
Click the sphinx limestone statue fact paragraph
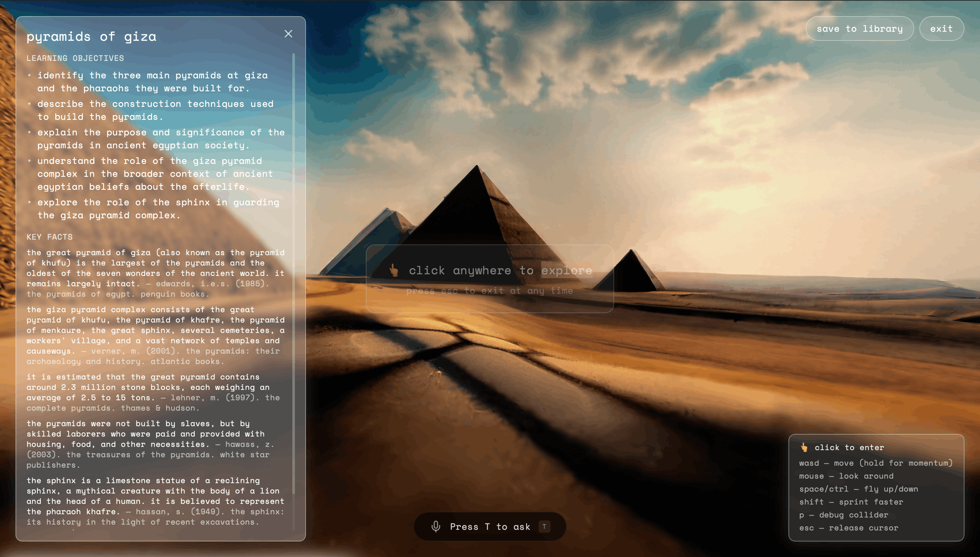coord(155,501)
